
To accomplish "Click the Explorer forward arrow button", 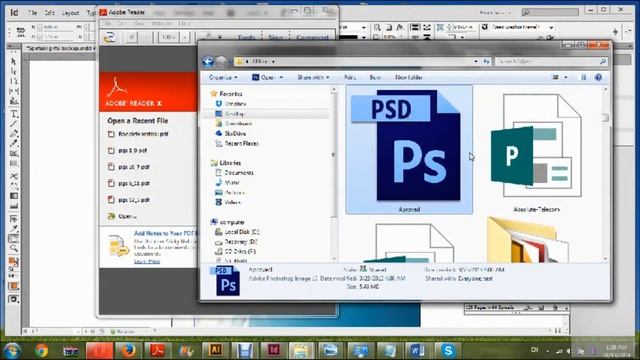I will tap(221, 61).
